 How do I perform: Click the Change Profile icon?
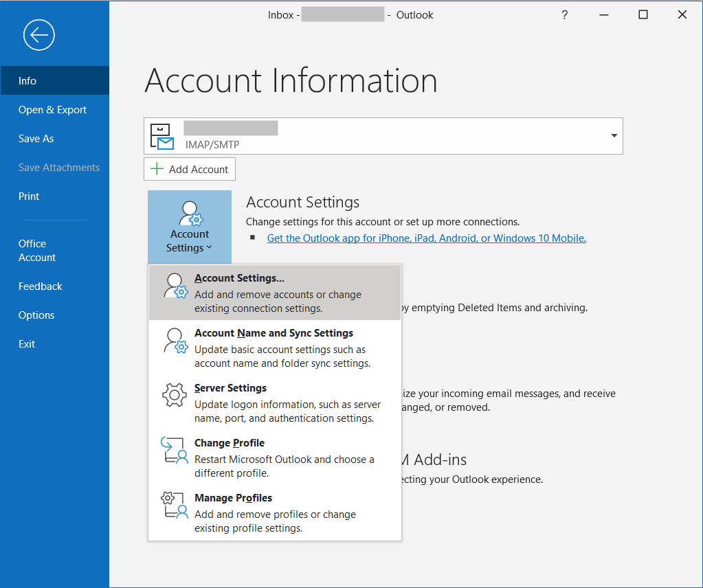175,450
